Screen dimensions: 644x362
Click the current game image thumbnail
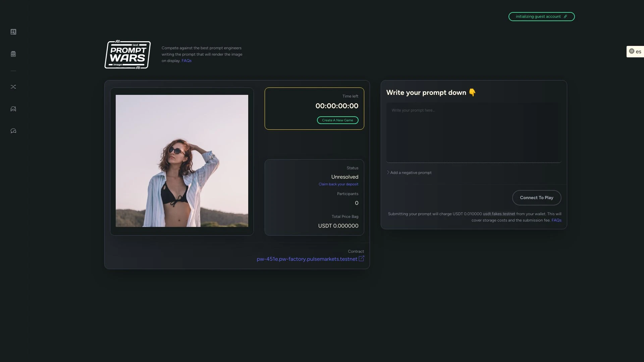tap(182, 161)
